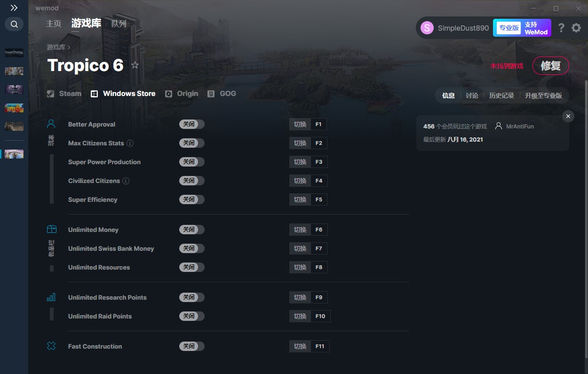Click the Origin logo icon

coord(168,94)
